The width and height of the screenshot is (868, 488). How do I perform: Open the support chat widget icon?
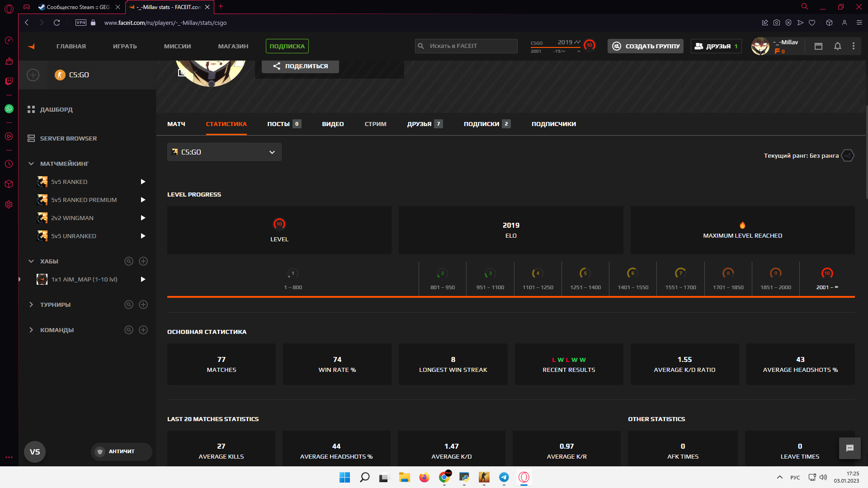coord(850,448)
